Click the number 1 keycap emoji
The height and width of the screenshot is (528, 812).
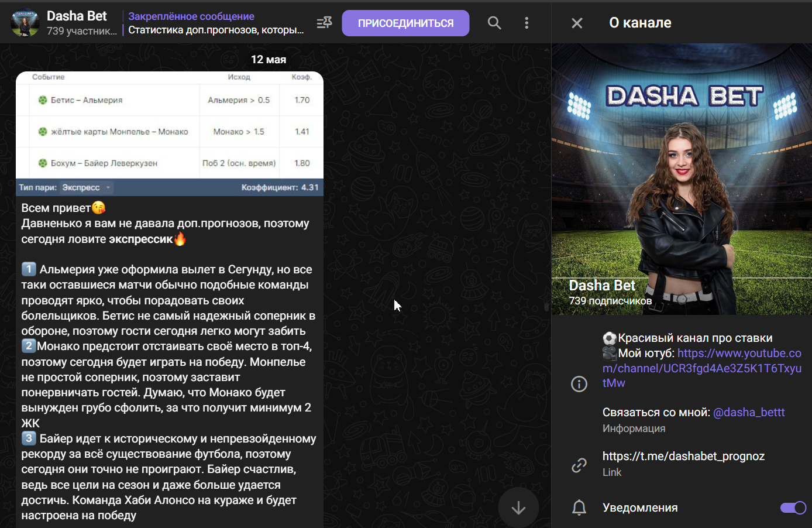click(29, 269)
